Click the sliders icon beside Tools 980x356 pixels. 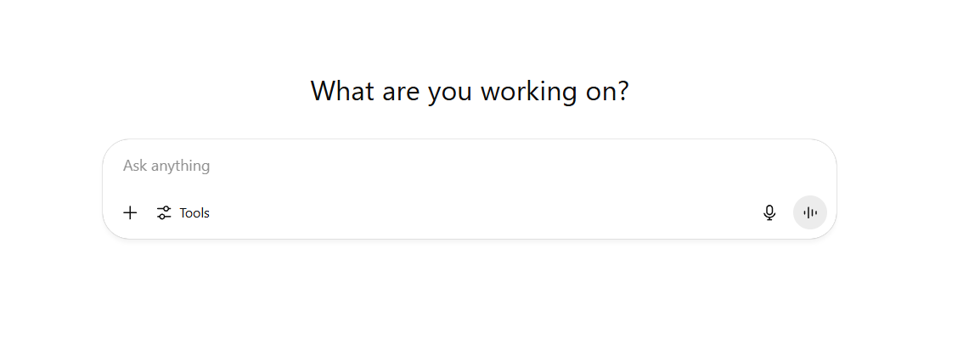click(164, 212)
